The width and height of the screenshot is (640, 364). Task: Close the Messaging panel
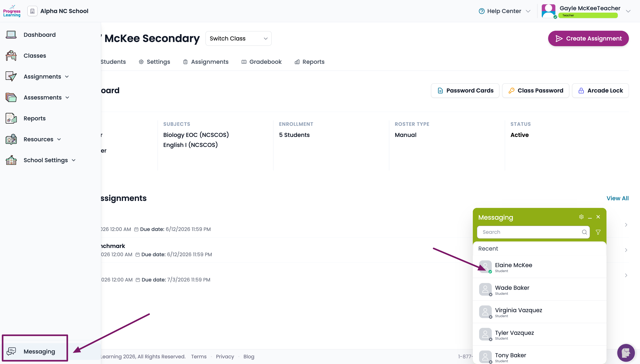598,217
